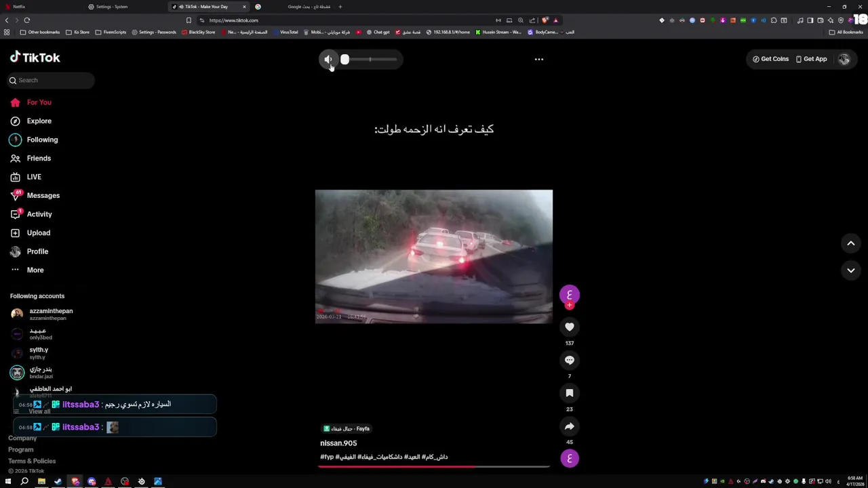Image resolution: width=868 pixels, height=488 pixels.
Task: Reload the page with the refresh icon
Action: tap(27, 20)
